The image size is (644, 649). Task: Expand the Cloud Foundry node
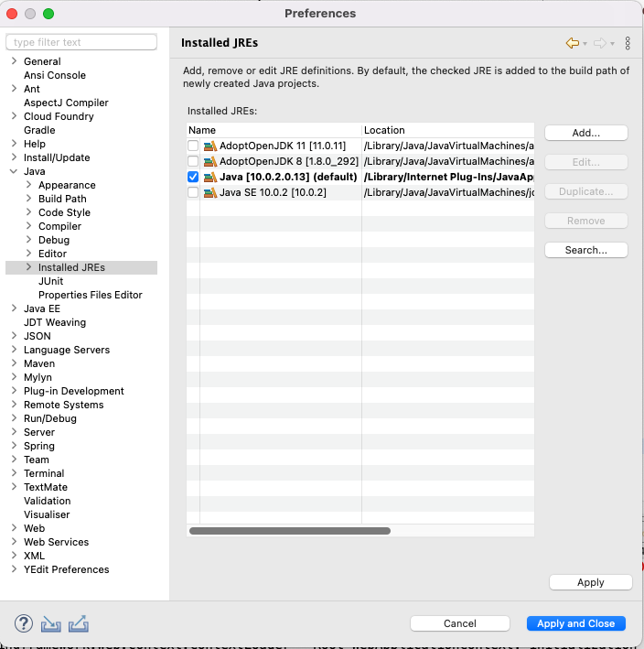coord(14,116)
